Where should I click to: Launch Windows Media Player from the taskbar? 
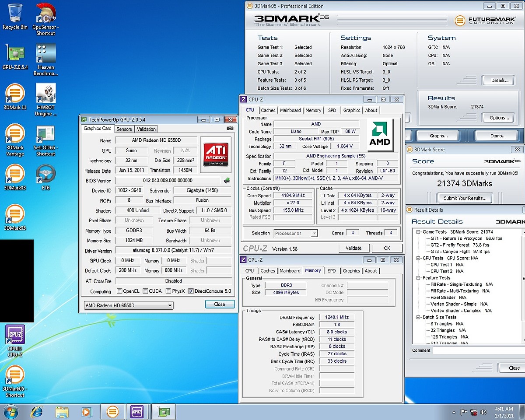pyautogui.click(x=87, y=412)
